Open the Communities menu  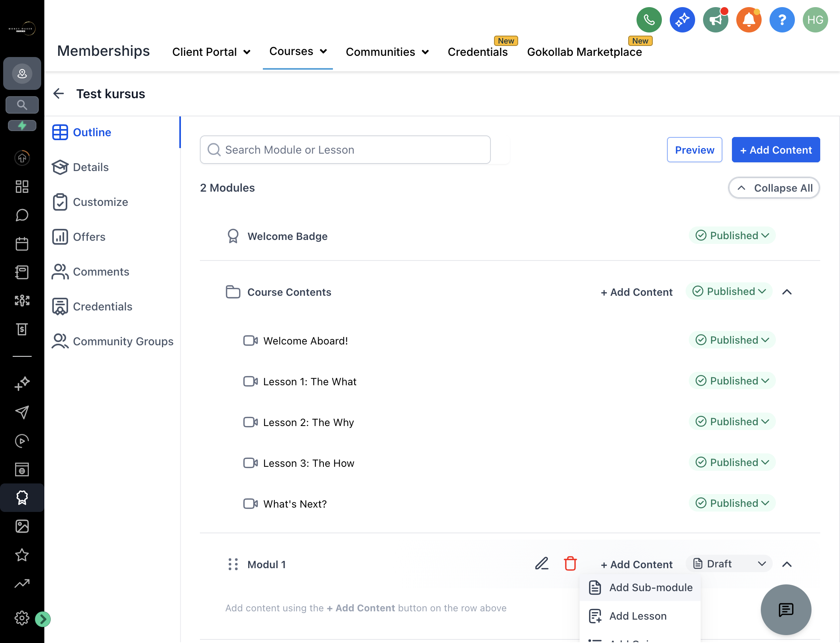(x=388, y=52)
